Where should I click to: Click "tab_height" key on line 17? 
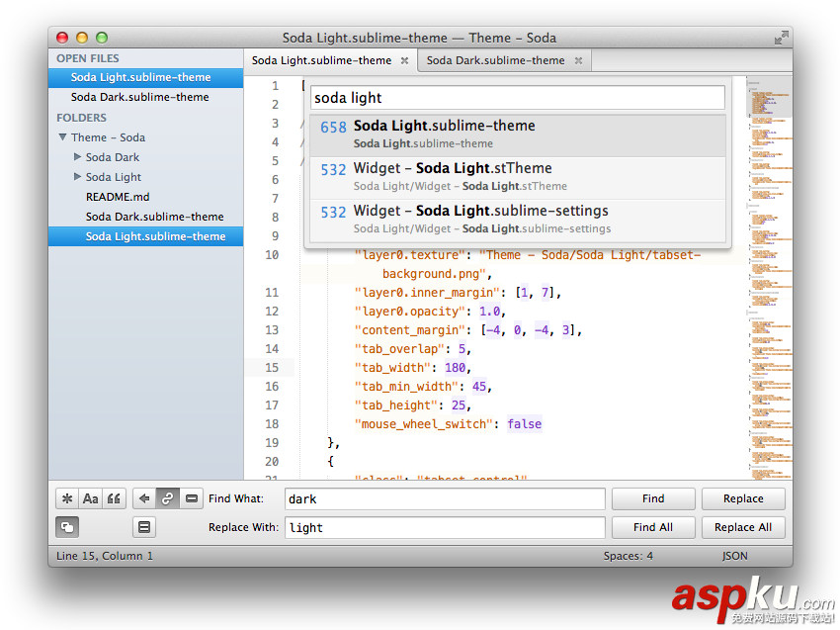[396, 405]
